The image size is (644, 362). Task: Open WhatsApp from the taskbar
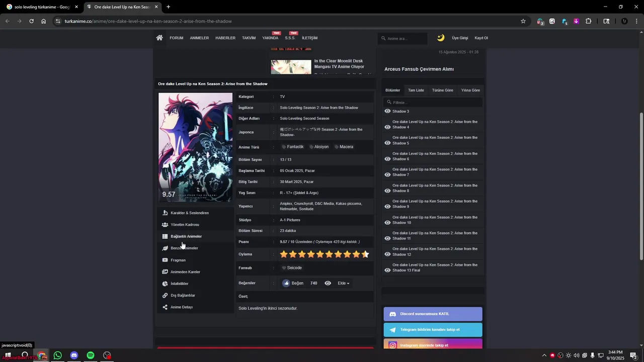pos(58,355)
